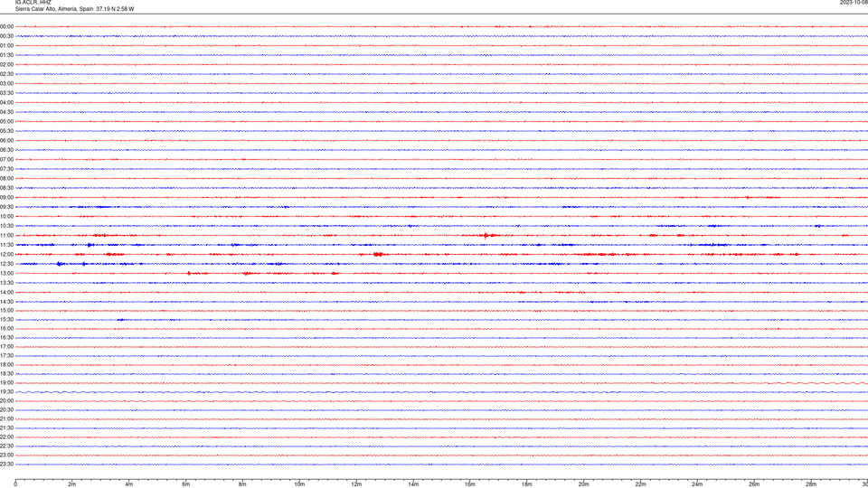Select the 03:30 trace time label
Image resolution: width=868 pixels, height=488 pixels.
(x=6, y=93)
